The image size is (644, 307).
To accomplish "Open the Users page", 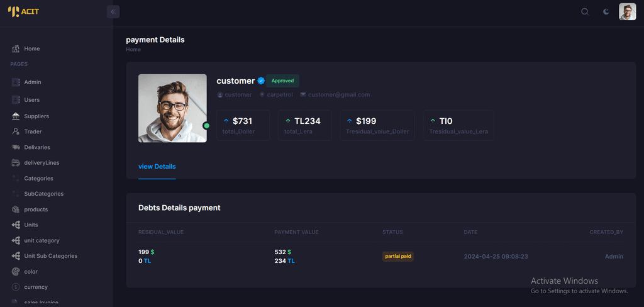I will (x=32, y=100).
